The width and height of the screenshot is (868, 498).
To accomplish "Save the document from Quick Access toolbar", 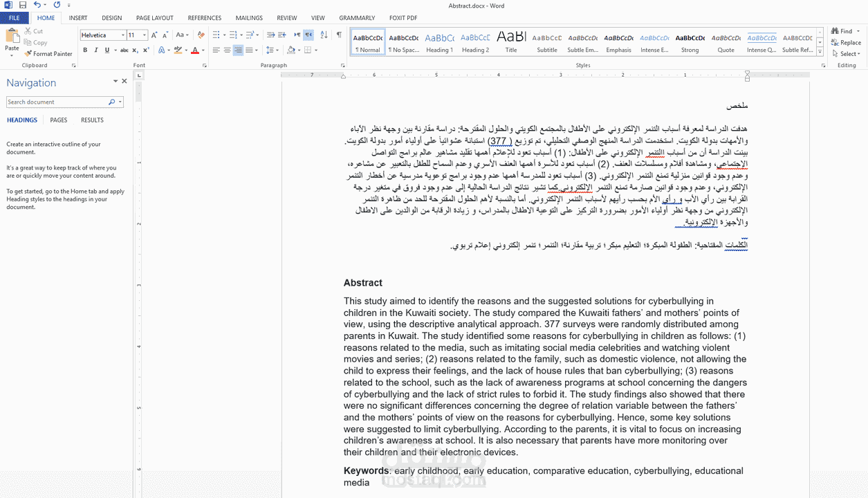I will point(23,6).
